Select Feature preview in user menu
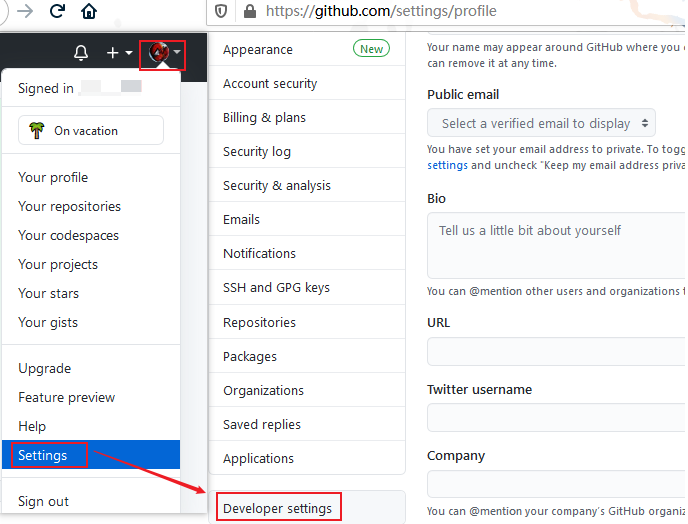688x524 pixels. 91,397
